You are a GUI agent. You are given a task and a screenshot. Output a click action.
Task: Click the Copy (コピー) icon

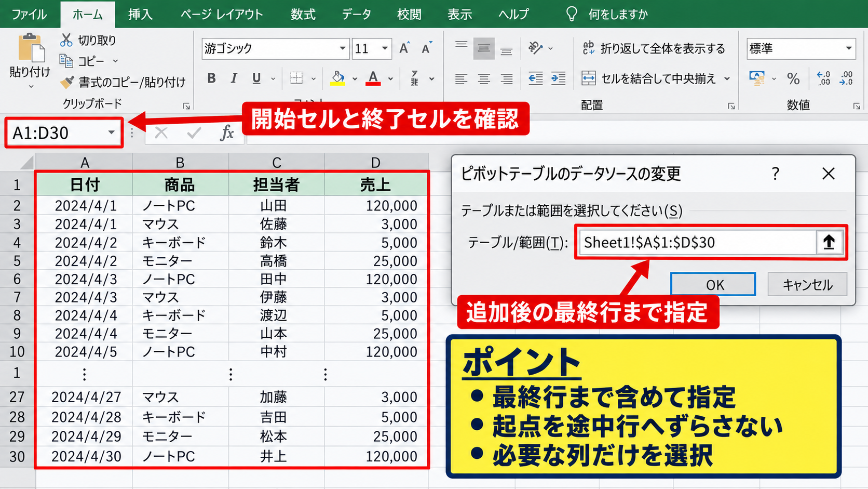pos(66,61)
